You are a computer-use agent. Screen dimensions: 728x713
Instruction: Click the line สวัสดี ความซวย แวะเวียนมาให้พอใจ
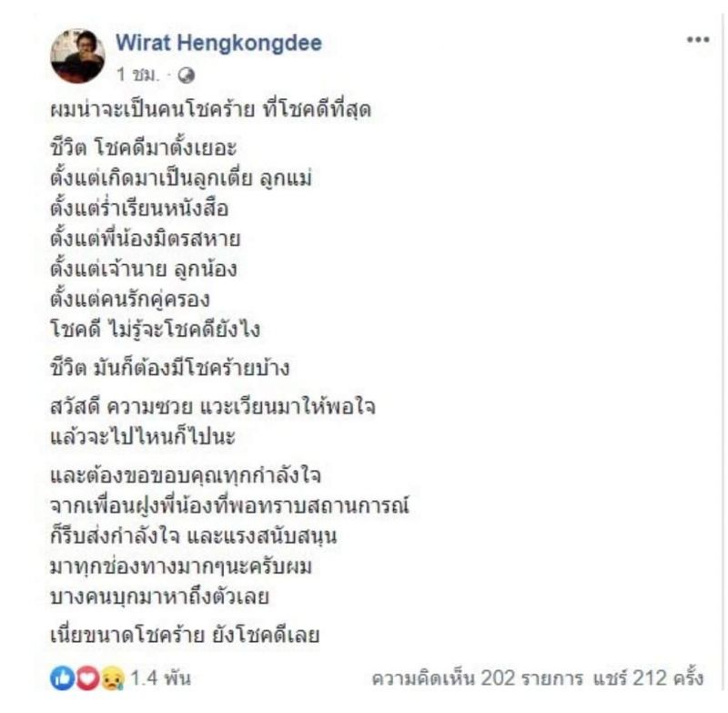click(x=213, y=406)
